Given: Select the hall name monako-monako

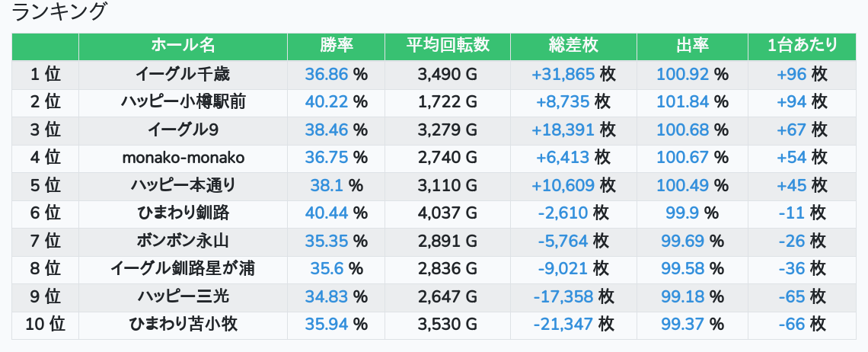Looking at the screenshot, I should pos(183,158).
